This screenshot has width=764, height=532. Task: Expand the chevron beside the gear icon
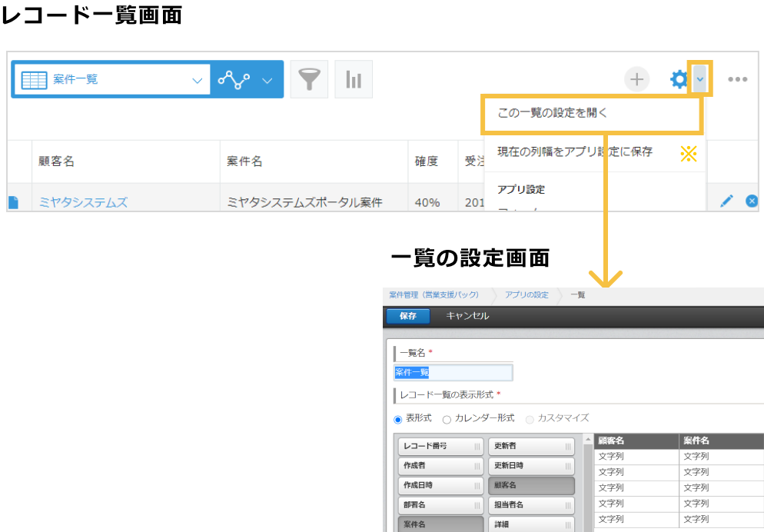(x=700, y=78)
